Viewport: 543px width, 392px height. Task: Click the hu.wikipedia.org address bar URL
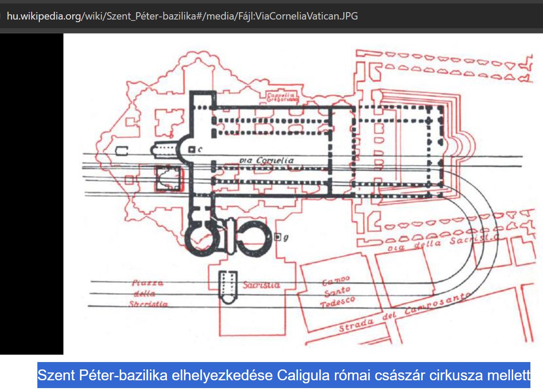pos(182,16)
